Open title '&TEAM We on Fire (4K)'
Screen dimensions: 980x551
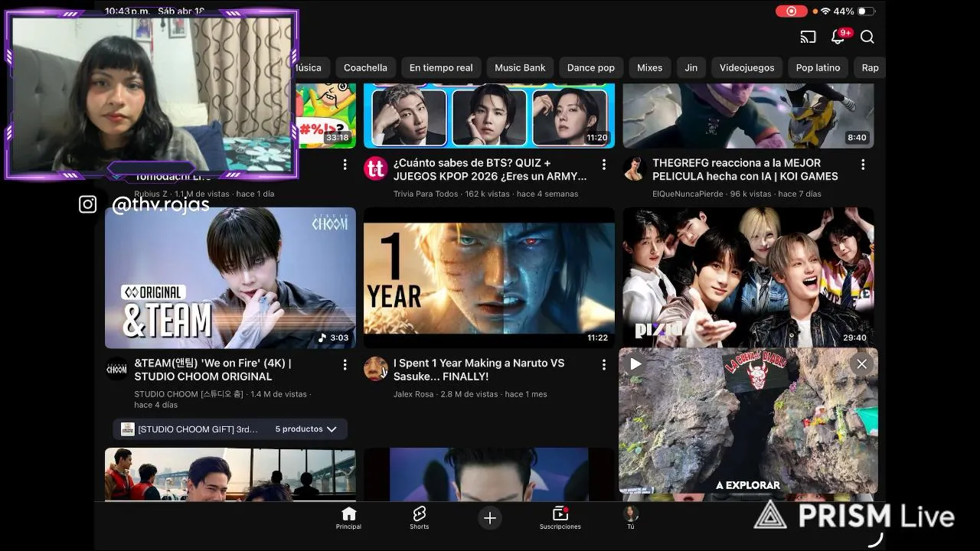pos(213,370)
